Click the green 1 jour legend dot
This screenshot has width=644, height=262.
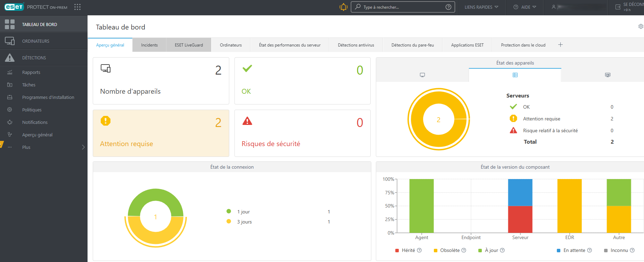[229, 211]
